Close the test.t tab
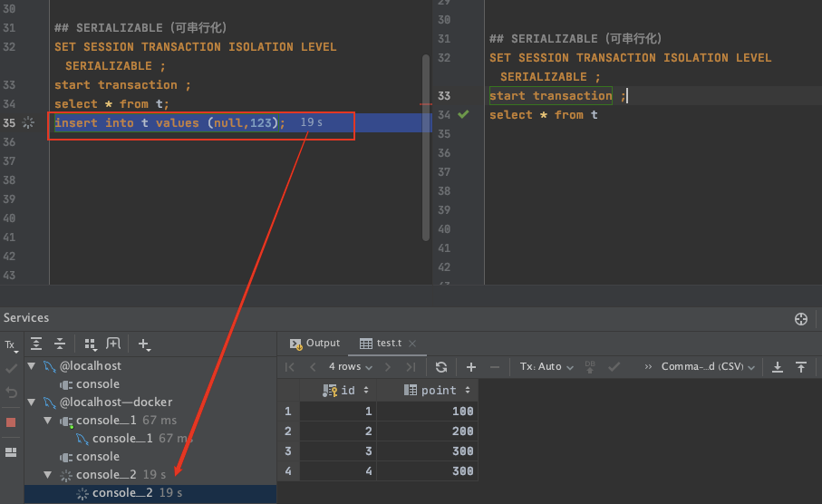The height and width of the screenshot is (504, 822). pos(412,344)
